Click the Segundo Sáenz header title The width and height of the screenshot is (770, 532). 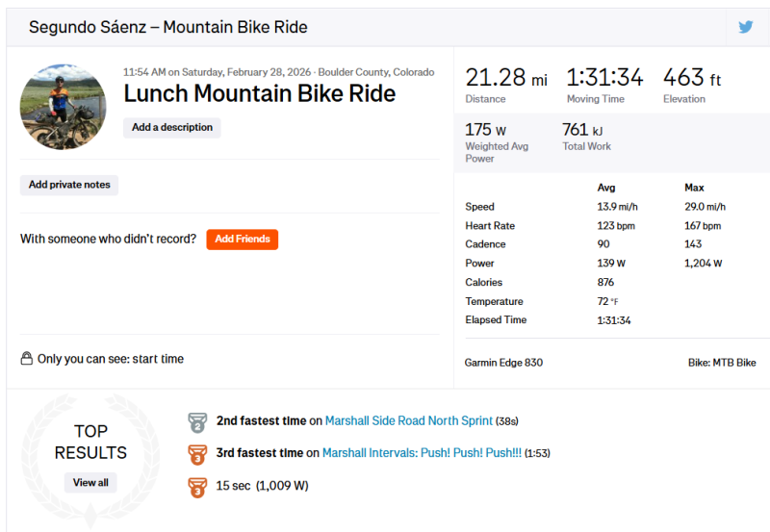point(168,27)
